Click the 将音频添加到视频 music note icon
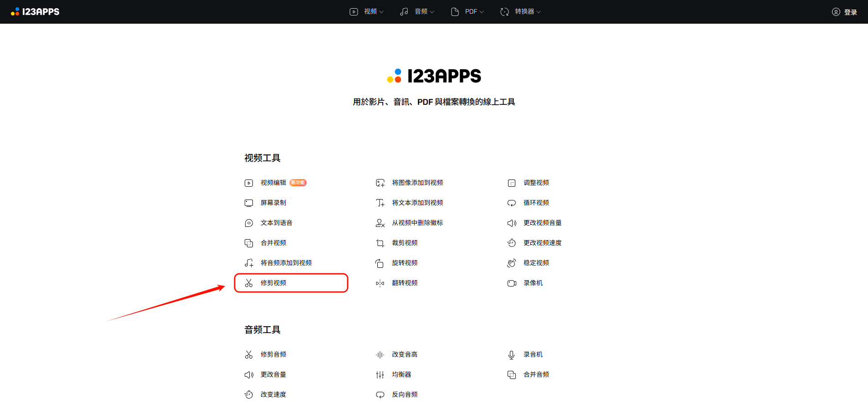This screenshot has width=868, height=415. (249, 263)
